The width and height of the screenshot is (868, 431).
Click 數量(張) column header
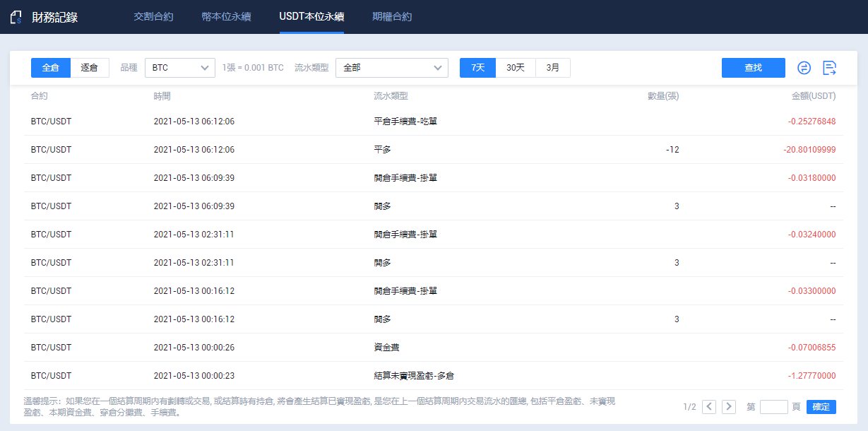663,96
